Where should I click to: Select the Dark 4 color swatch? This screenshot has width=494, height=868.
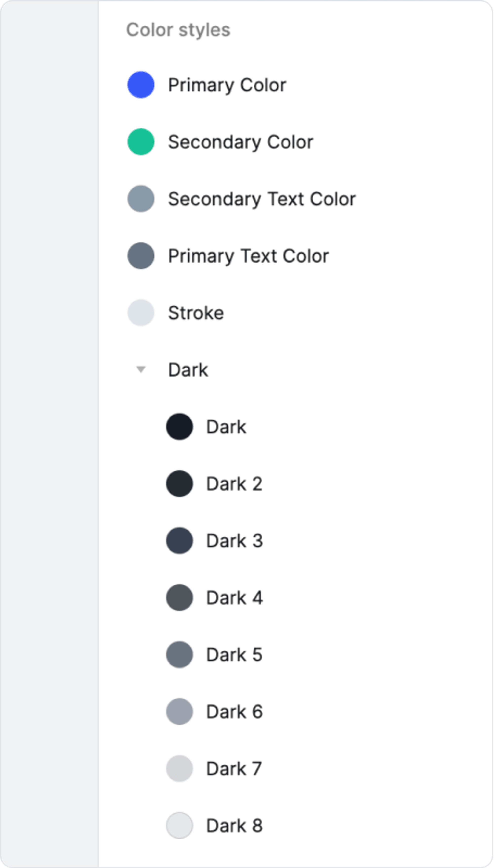180,597
